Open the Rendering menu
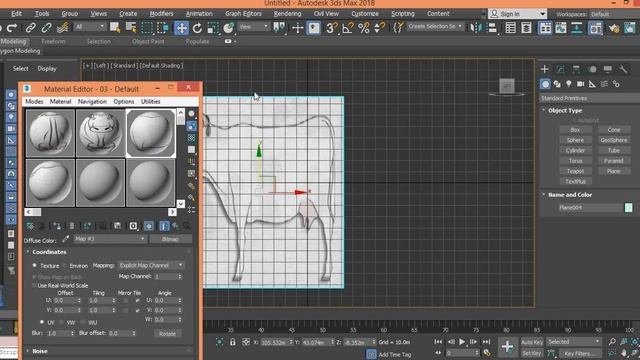 [287, 13]
